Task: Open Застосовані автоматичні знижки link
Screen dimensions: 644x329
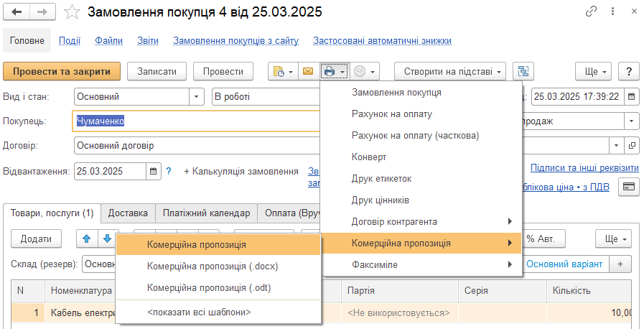Action: point(382,41)
